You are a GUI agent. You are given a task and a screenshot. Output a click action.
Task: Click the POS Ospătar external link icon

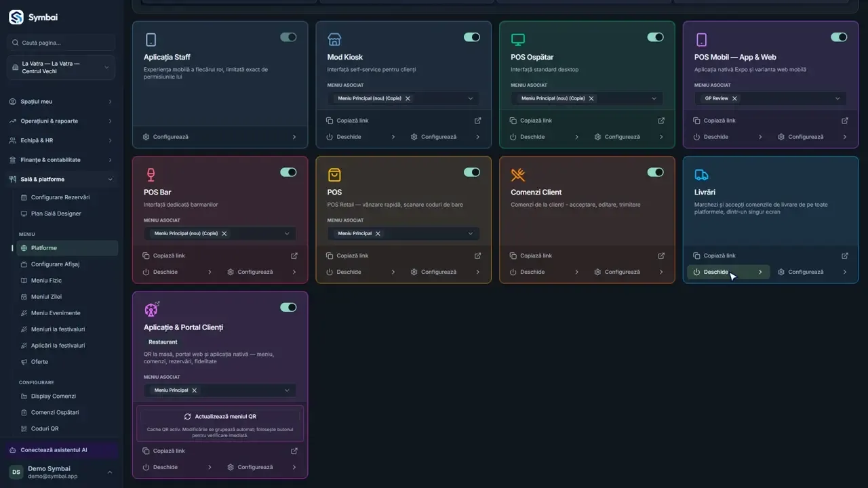click(661, 121)
